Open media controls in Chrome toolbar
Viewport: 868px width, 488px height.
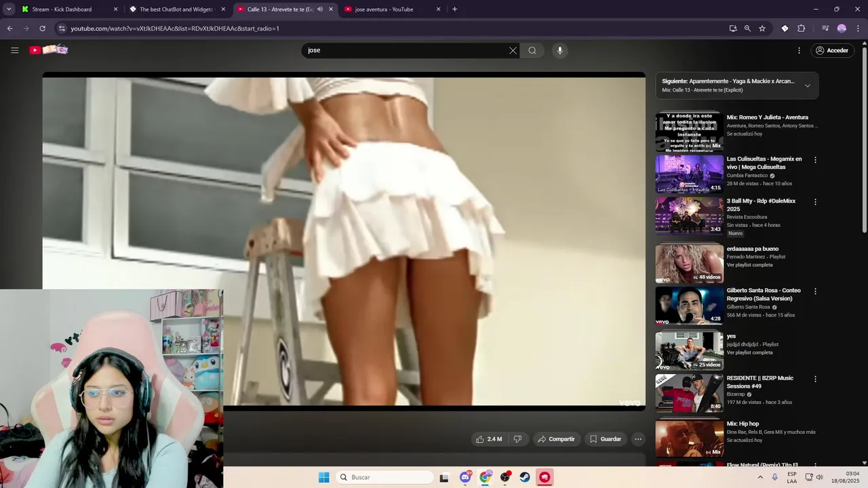[x=825, y=28]
